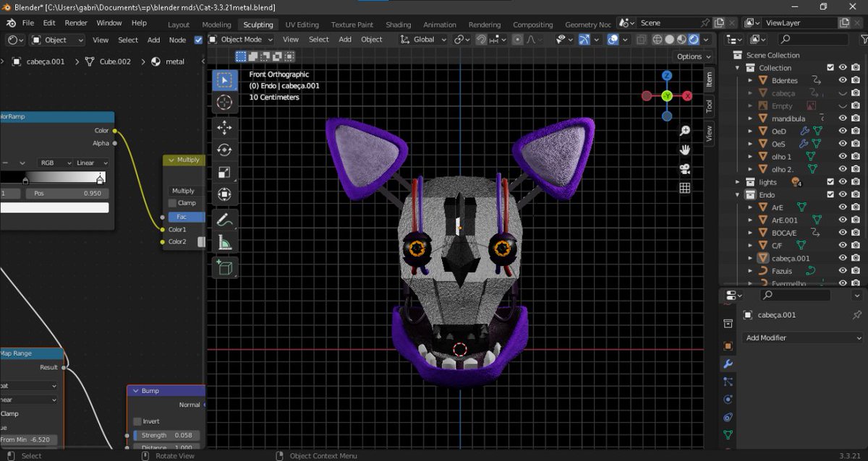Switch to the UV Editing workspace tab

click(x=302, y=25)
